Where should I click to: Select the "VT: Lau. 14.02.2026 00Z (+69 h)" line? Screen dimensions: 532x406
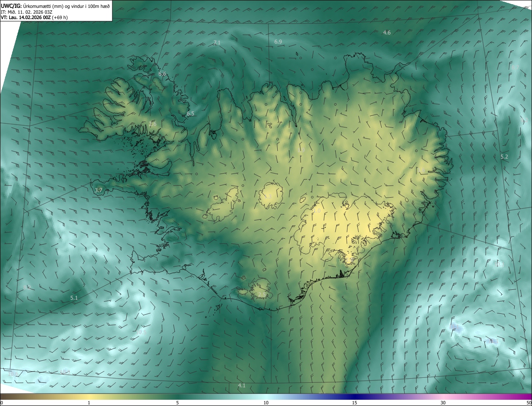34,17
